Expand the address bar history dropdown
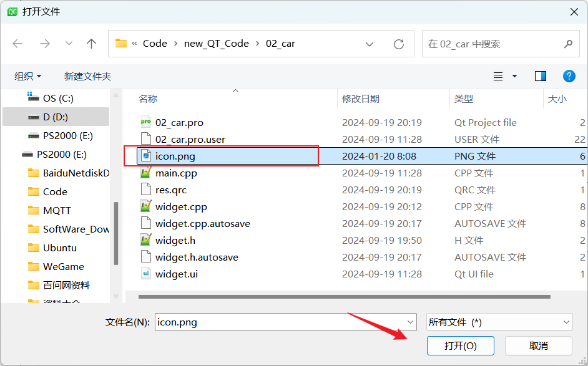The image size is (588, 366). pos(370,44)
